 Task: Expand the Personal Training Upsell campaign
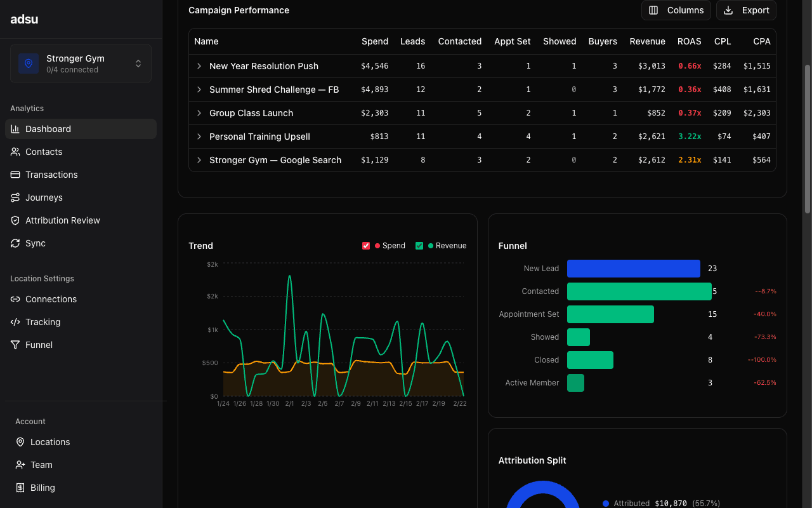pyautogui.click(x=199, y=137)
